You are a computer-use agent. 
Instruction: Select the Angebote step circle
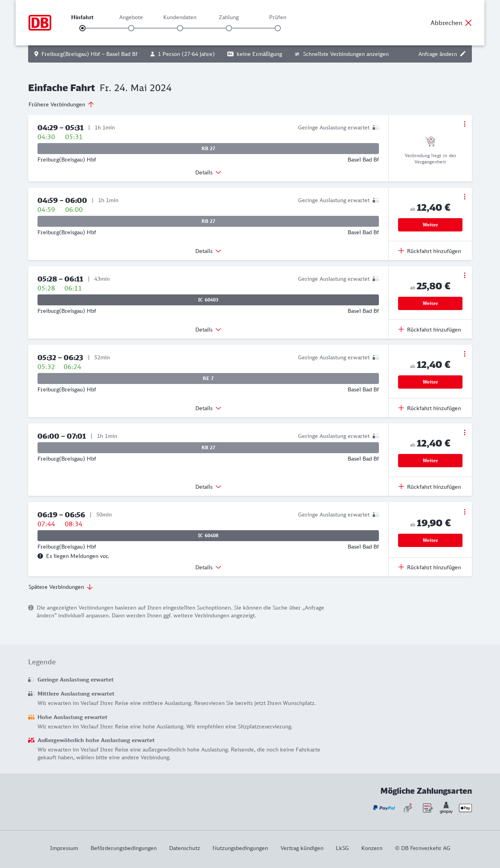(131, 28)
